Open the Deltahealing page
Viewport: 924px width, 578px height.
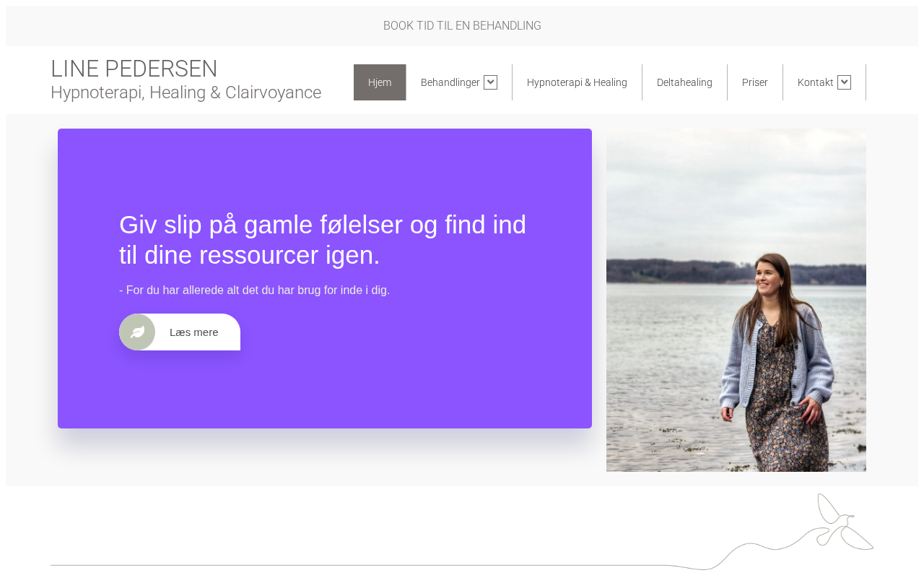tap(684, 82)
